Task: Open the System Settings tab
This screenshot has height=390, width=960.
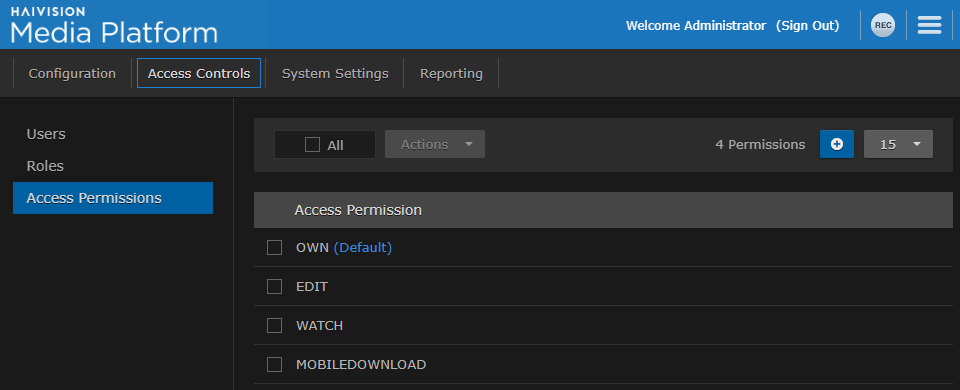Action: [335, 73]
